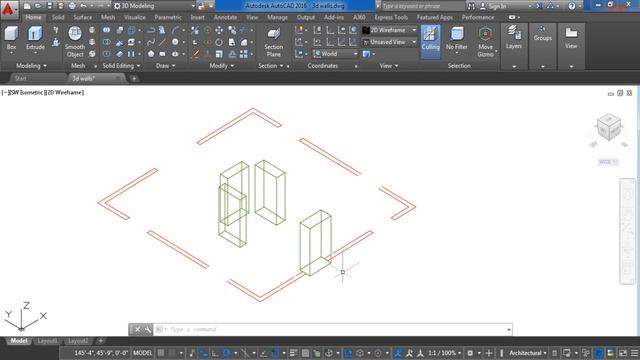Click the Undo arrow in Quick Access
Viewport: 640px width, 360px height.
pyautogui.click(x=84, y=6)
